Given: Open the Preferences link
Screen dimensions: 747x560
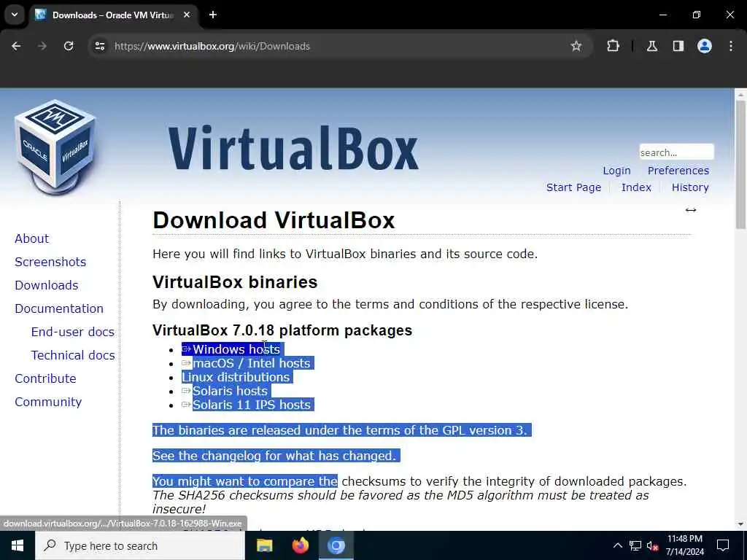Looking at the screenshot, I should tap(678, 171).
